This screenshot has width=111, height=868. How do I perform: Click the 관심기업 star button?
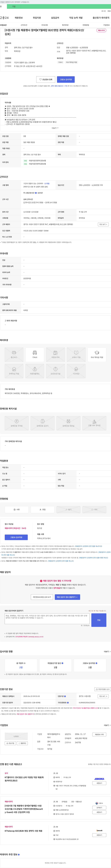[x=10, y=743]
